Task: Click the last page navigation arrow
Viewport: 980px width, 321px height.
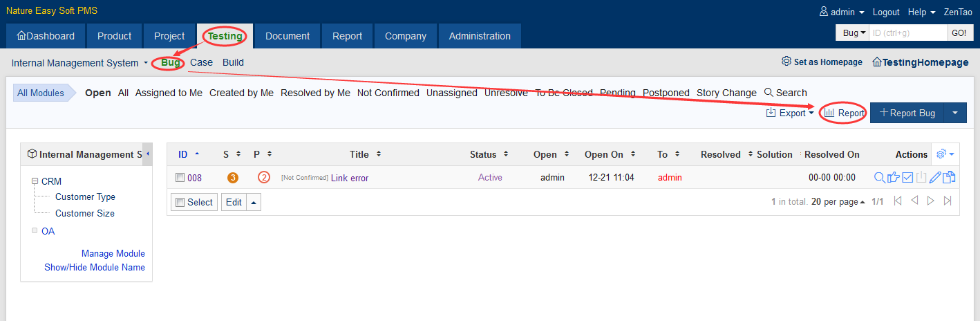Action: [x=948, y=201]
